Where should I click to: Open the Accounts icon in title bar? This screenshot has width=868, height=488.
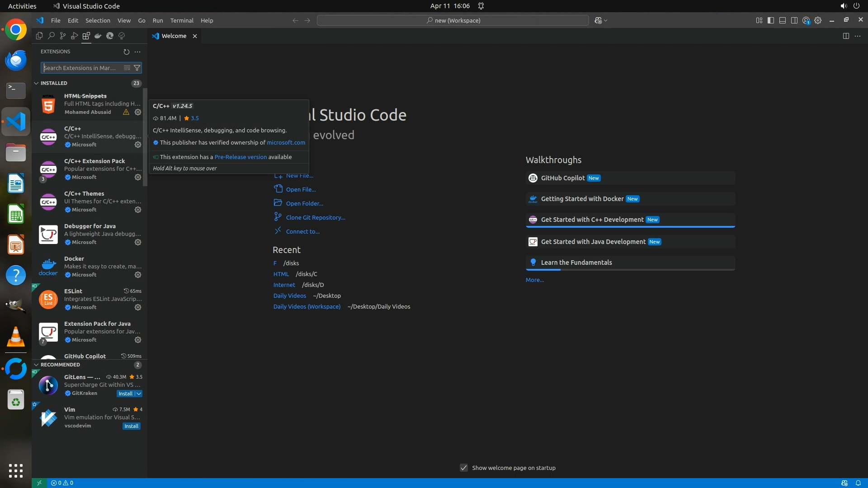click(806, 20)
